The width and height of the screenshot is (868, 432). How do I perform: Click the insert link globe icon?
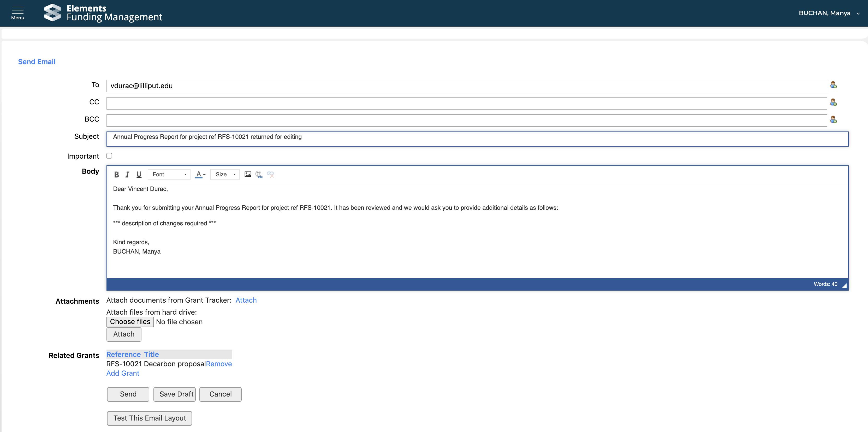[x=259, y=175]
